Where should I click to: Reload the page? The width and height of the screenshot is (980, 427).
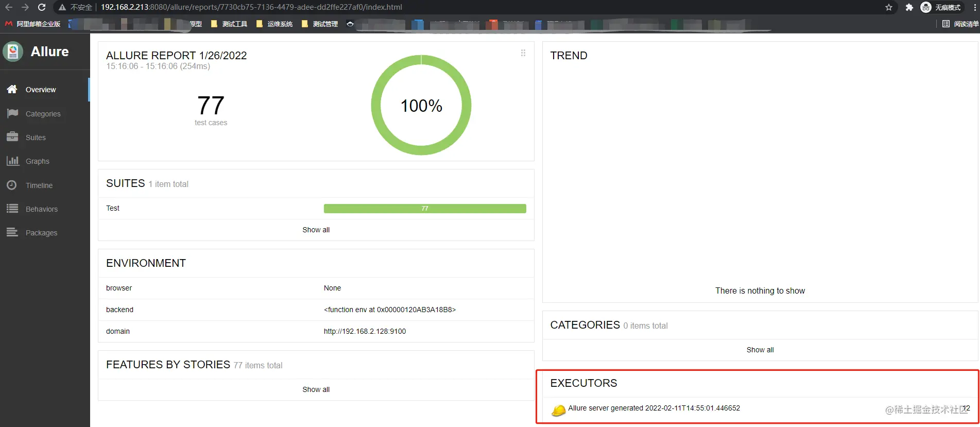[x=42, y=7]
